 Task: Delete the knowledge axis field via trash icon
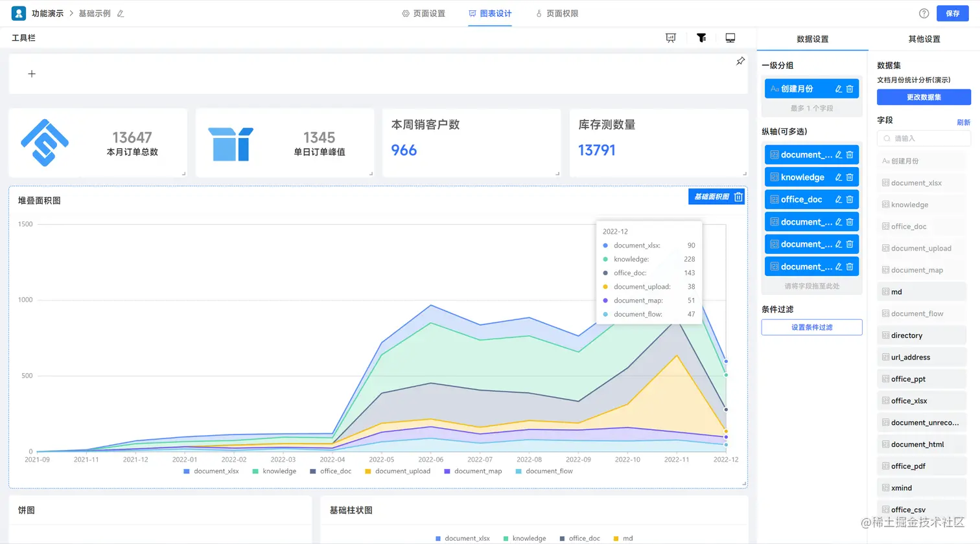tap(850, 177)
